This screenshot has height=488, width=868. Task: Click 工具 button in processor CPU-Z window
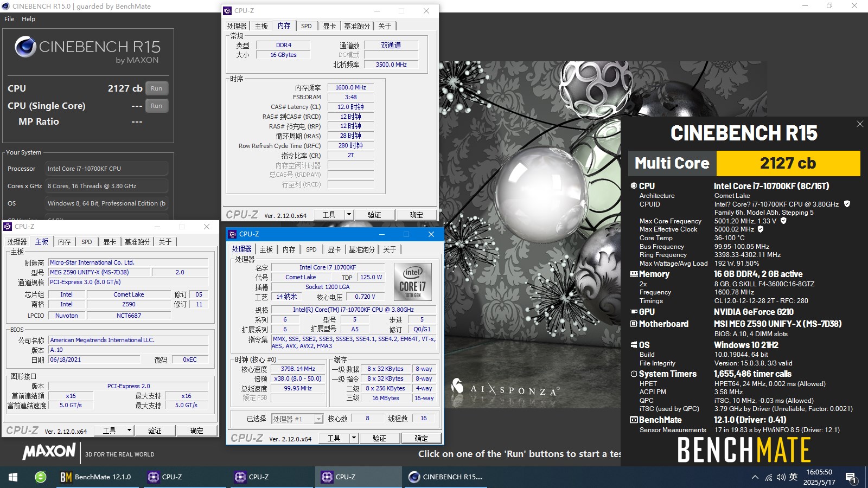tap(334, 438)
